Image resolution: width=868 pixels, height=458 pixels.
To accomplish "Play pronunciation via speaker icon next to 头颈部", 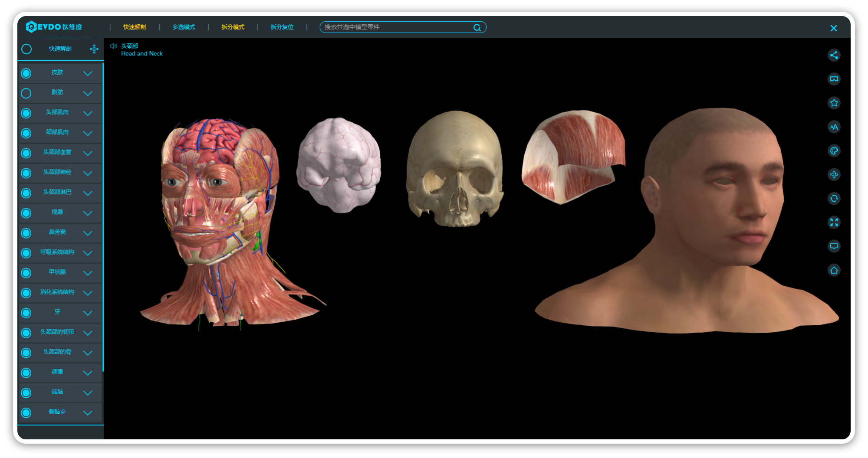I will point(114,46).
